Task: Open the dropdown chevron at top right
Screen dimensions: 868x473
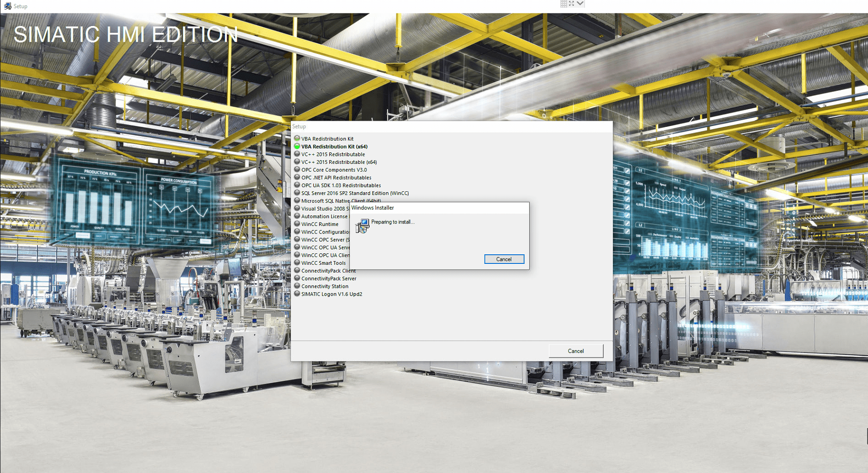Action: [x=580, y=4]
